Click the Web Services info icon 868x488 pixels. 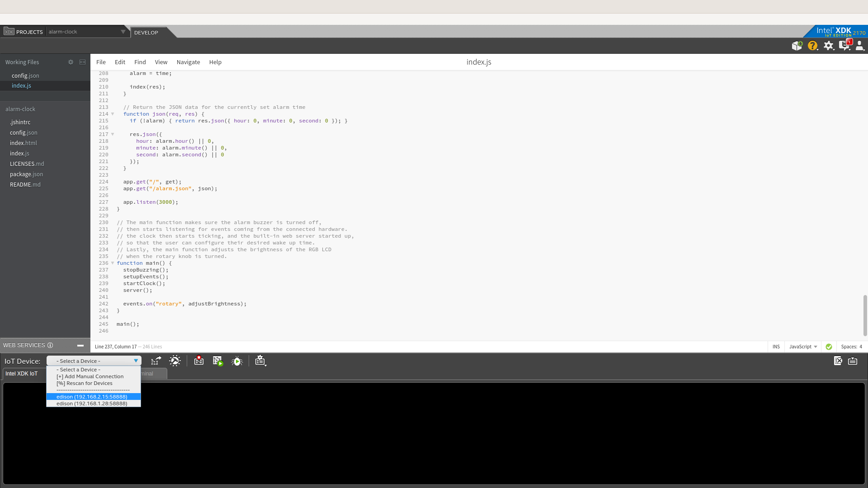50,345
